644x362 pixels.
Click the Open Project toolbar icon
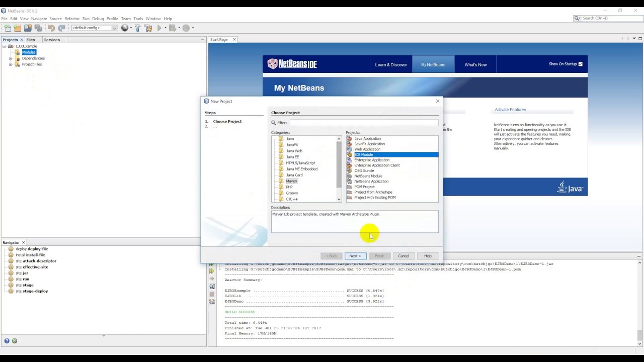[x=28, y=28]
